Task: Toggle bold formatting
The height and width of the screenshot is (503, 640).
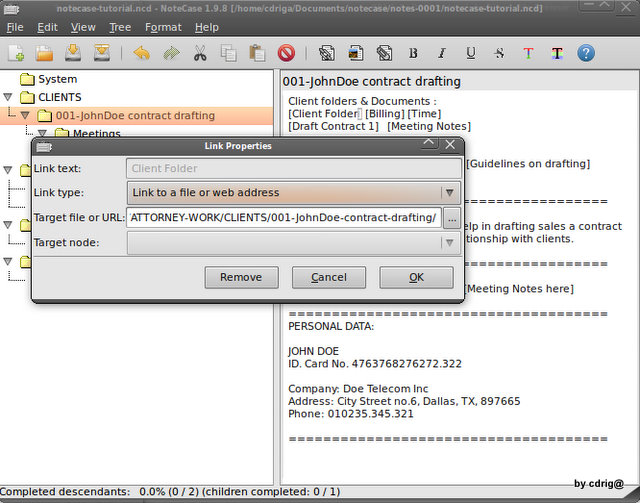Action: pyautogui.click(x=413, y=53)
